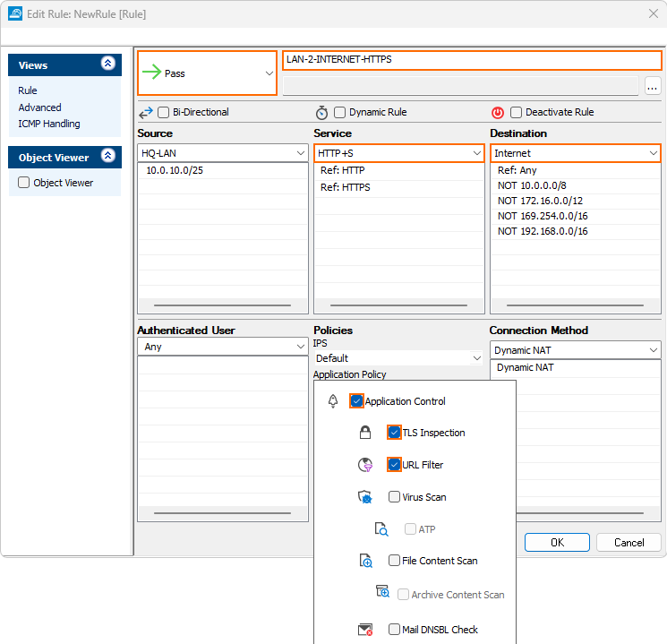Select the ICMP Handling view
This screenshot has height=644, width=667.
pos(49,124)
